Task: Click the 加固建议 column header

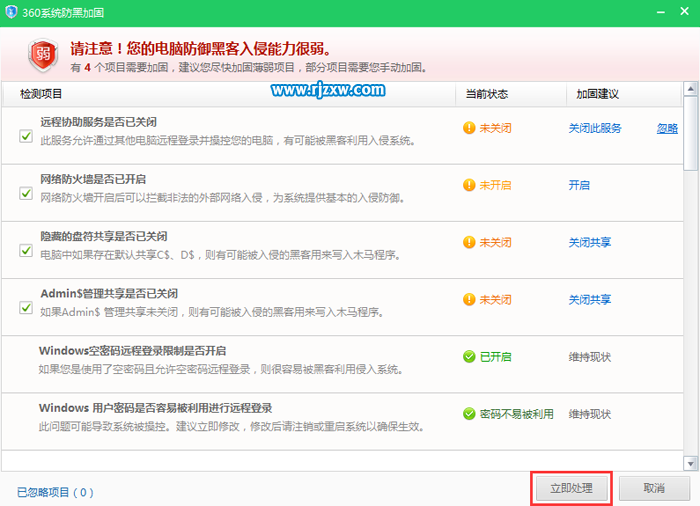Action: click(x=597, y=94)
